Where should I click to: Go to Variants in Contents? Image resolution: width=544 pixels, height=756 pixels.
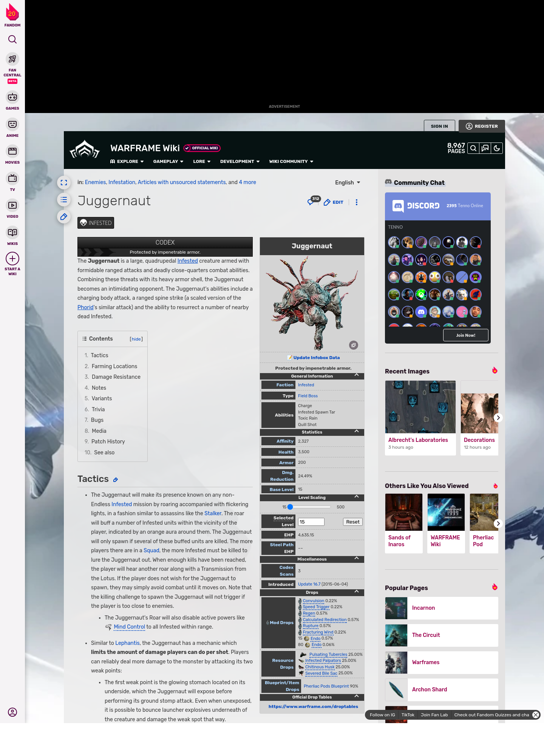click(x=102, y=398)
